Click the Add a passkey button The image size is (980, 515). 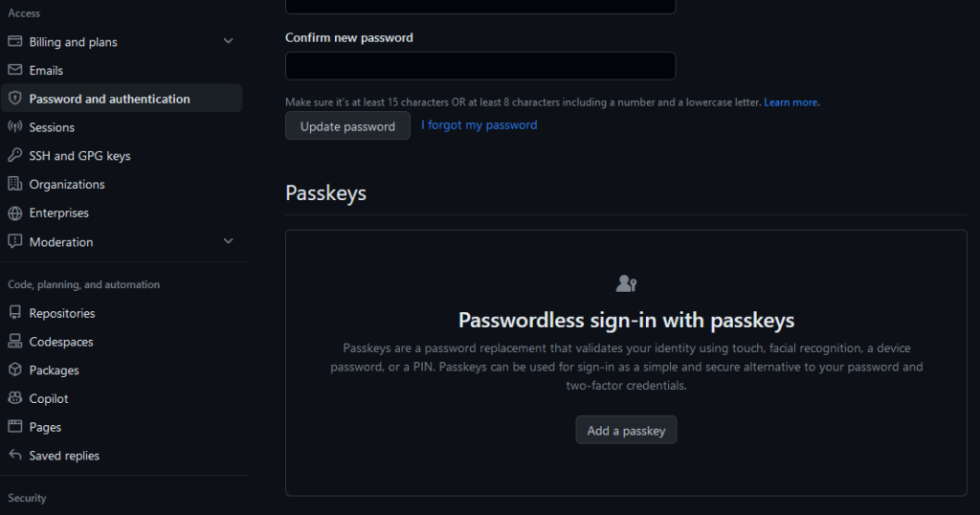click(x=626, y=430)
